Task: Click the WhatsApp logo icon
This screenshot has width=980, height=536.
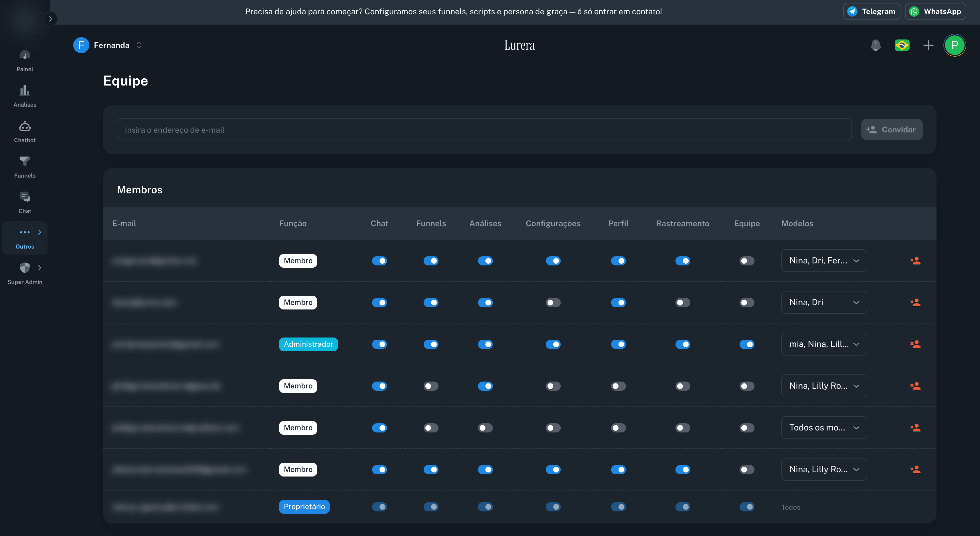Action: [x=914, y=11]
